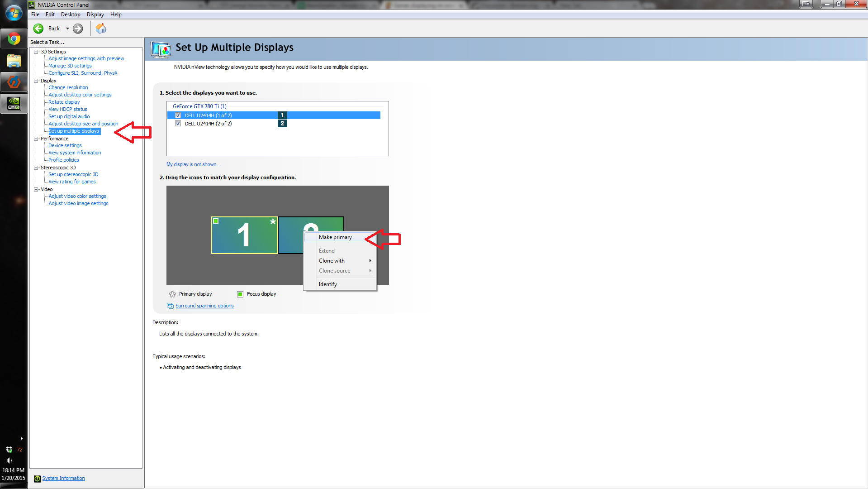
Task: Collapse the Stereoscopic 3D tree node
Action: click(x=36, y=168)
